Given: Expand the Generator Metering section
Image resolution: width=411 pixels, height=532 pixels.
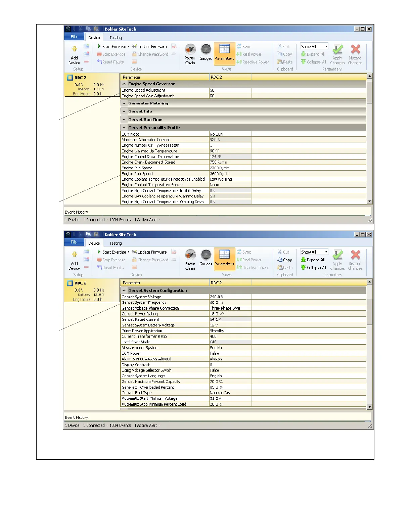Looking at the screenshot, I should pos(124,103).
